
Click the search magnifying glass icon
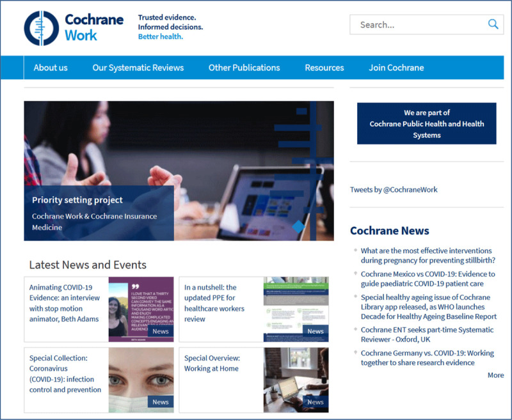pos(493,24)
